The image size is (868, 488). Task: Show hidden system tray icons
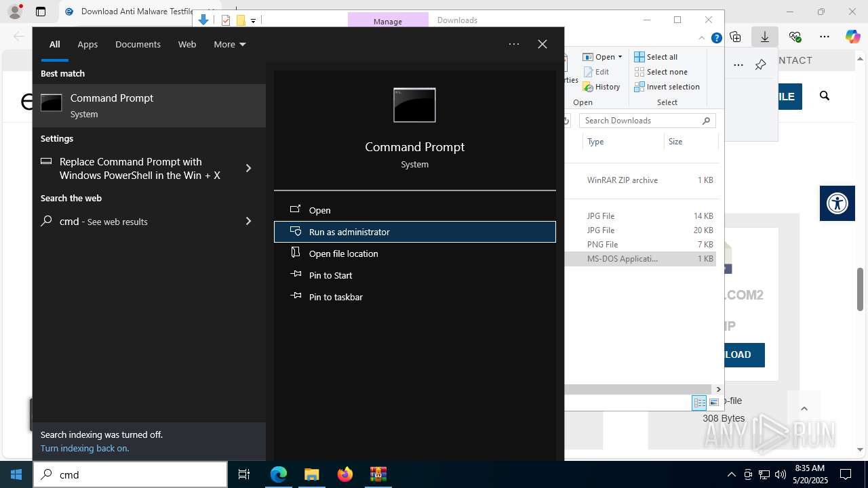[731, 474]
